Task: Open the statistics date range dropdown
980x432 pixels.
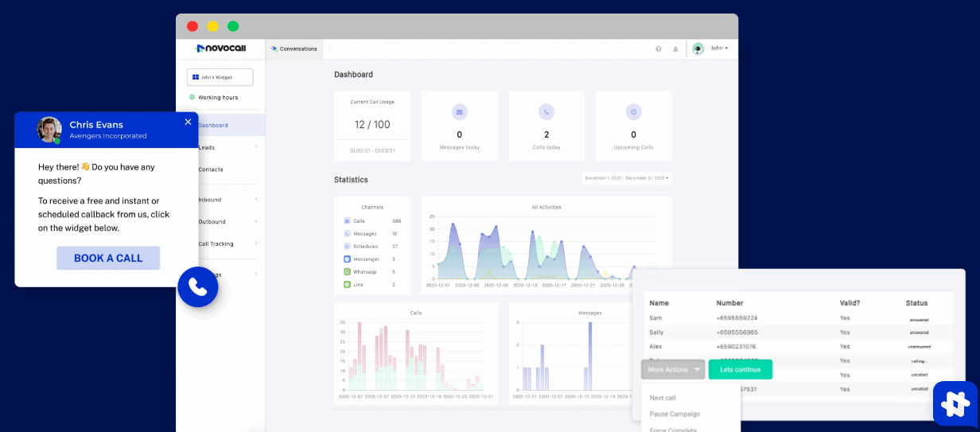Action: (x=627, y=178)
